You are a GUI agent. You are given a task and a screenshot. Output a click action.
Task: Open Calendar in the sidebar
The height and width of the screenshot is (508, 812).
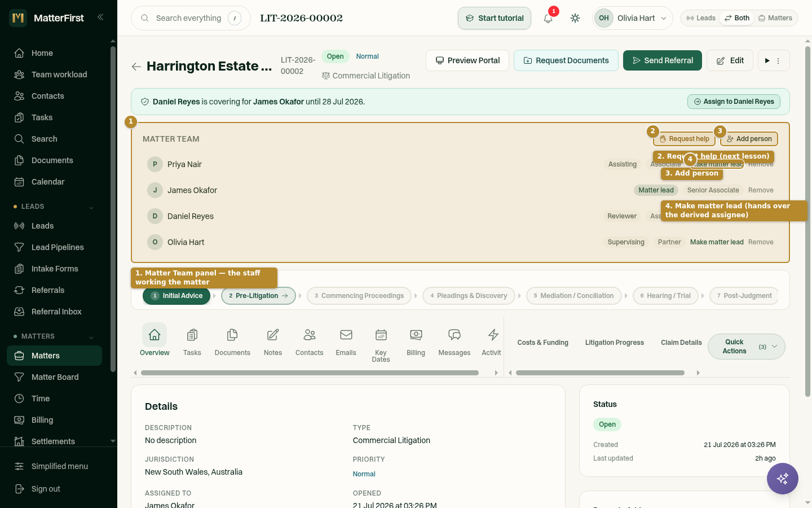pyautogui.click(x=54, y=182)
